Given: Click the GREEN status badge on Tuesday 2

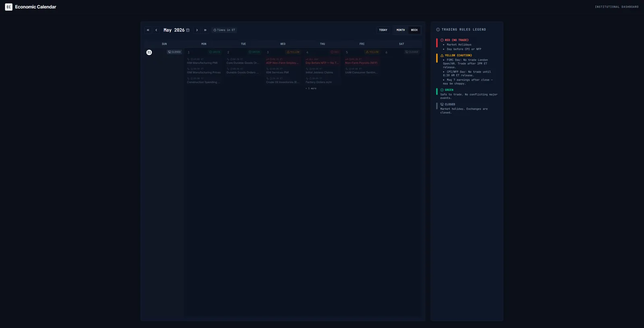Looking at the screenshot, I should click(x=254, y=52).
